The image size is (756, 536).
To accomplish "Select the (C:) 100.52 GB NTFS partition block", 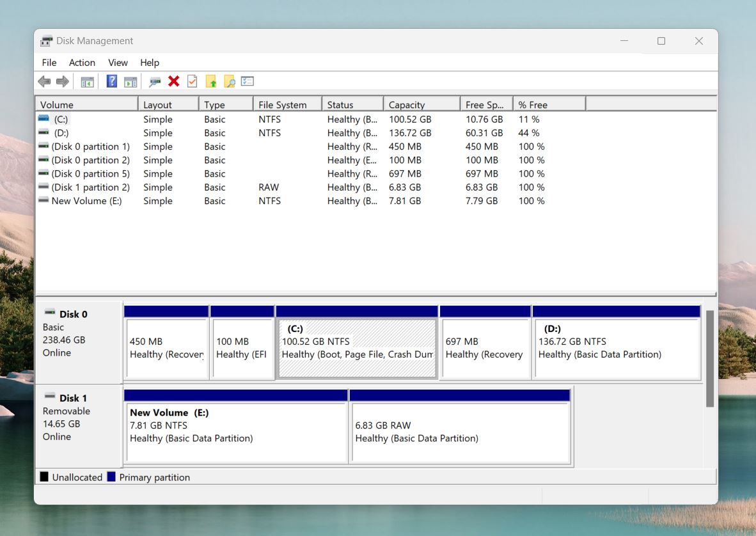I will 358,343.
